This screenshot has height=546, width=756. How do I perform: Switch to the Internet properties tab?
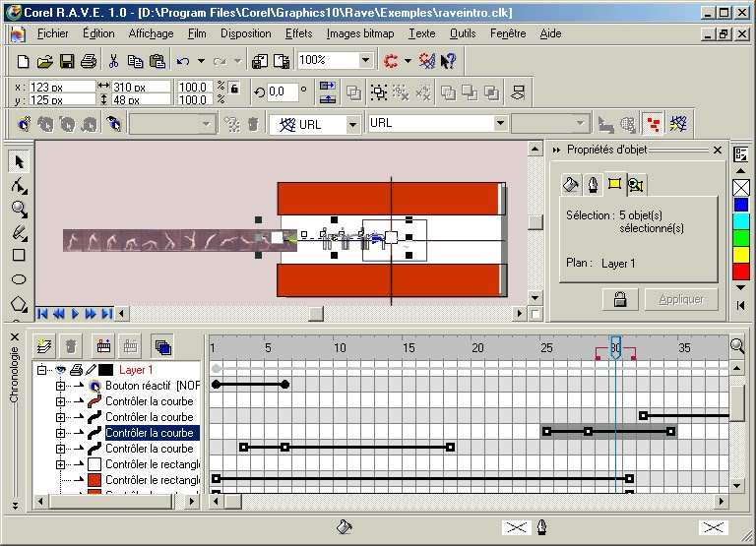[637, 185]
